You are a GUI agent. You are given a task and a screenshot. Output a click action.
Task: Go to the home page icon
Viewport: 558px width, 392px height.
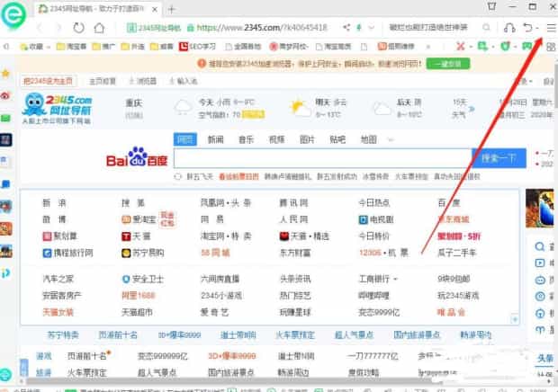[x=99, y=27]
